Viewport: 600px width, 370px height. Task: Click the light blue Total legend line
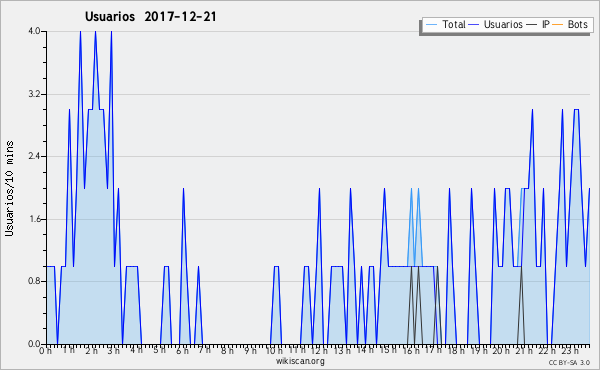click(x=431, y=25)
